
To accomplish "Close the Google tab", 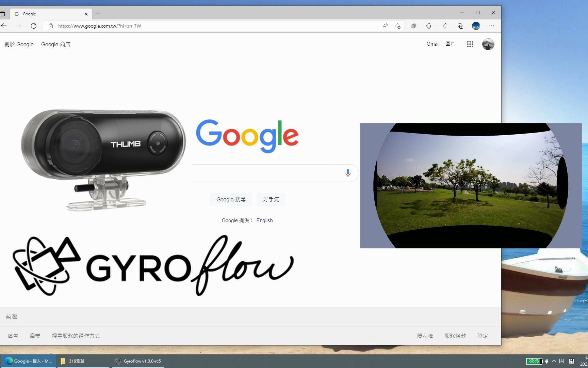I will coord(86,14).
